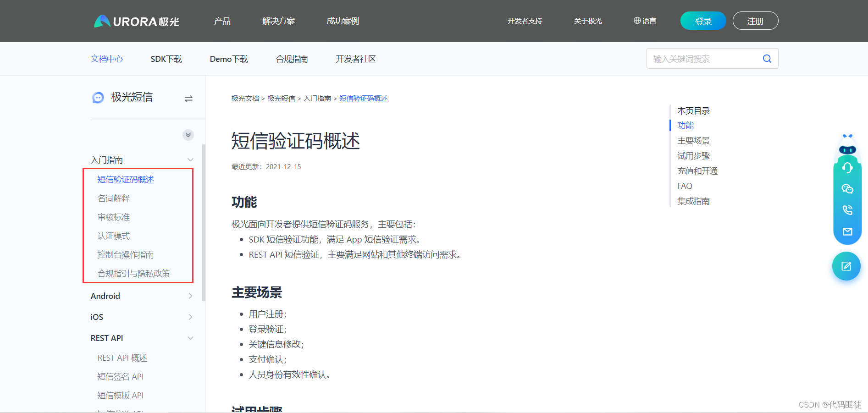Screen dimensions: 868x413
Task: Click the 注册 button
Action: coord(755,21)
